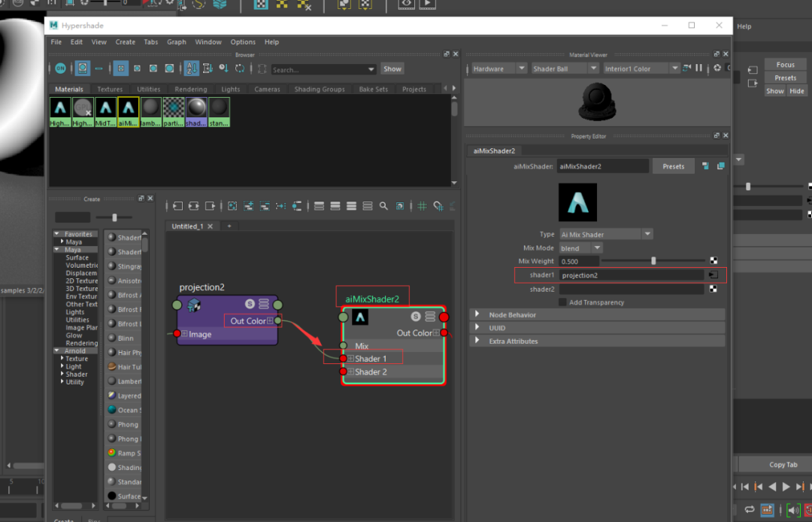The height and width of the screenshot is (522, 812).
Task: Click the add selected nodes to graph icon
Action: coord(249,206)
